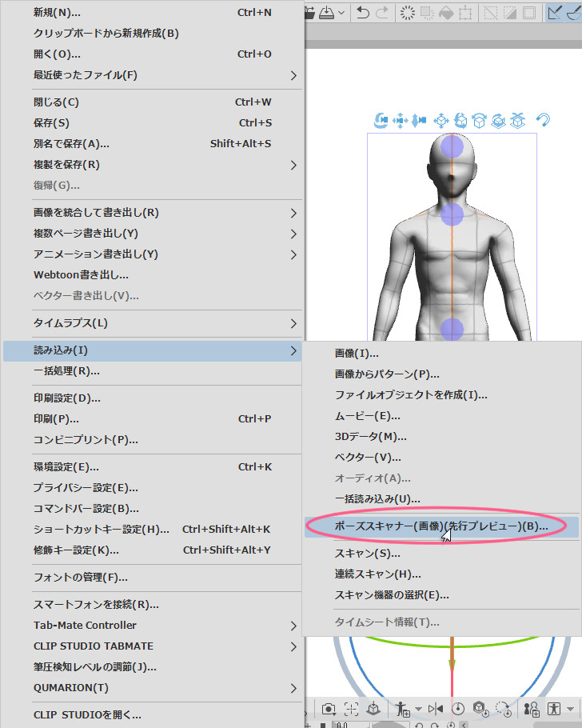Screen dimensions: 582x728
Task: Open dropdown arrow beside the Save icon
Action: pos(341,13)
